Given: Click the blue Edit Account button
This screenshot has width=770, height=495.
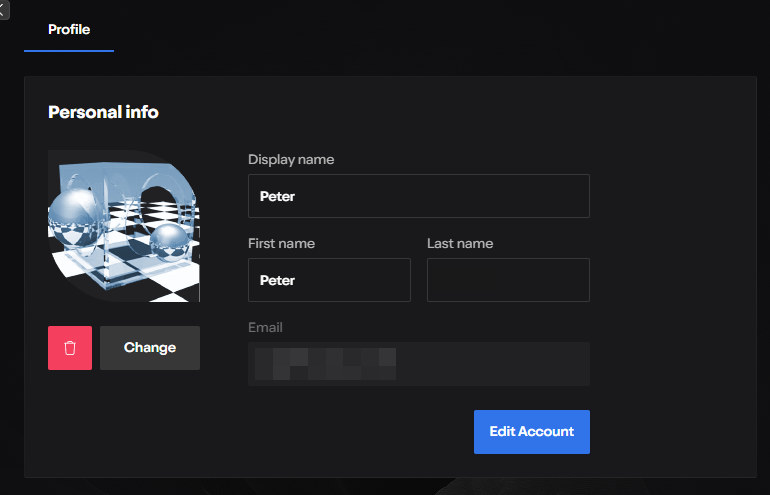Looking at the screenshot, I should coord(531,432).
